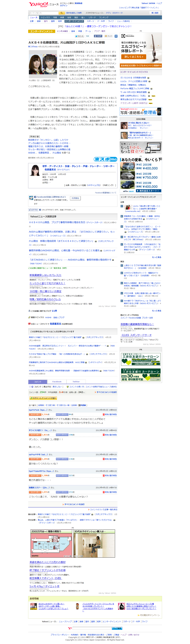This screenshot has width=190, height=644.
Task: Click the search magnifier button
Action: coord(62,13)
